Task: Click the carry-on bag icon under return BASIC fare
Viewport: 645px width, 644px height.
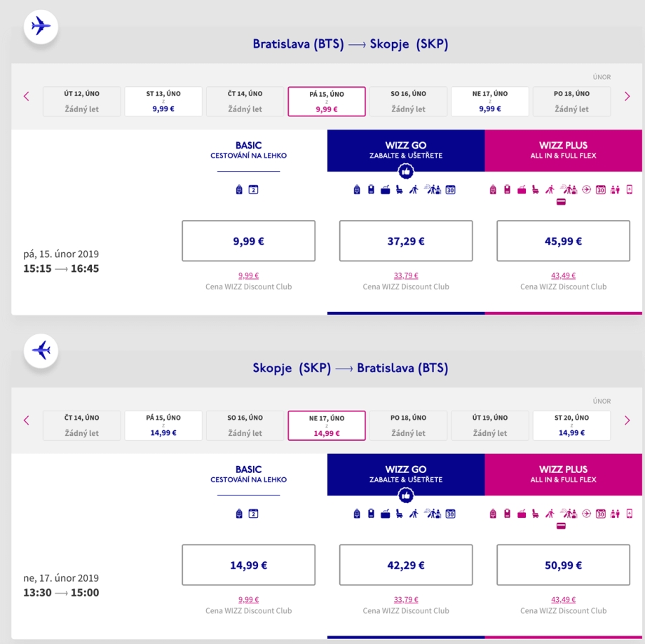Action: [x=240, y=514]
